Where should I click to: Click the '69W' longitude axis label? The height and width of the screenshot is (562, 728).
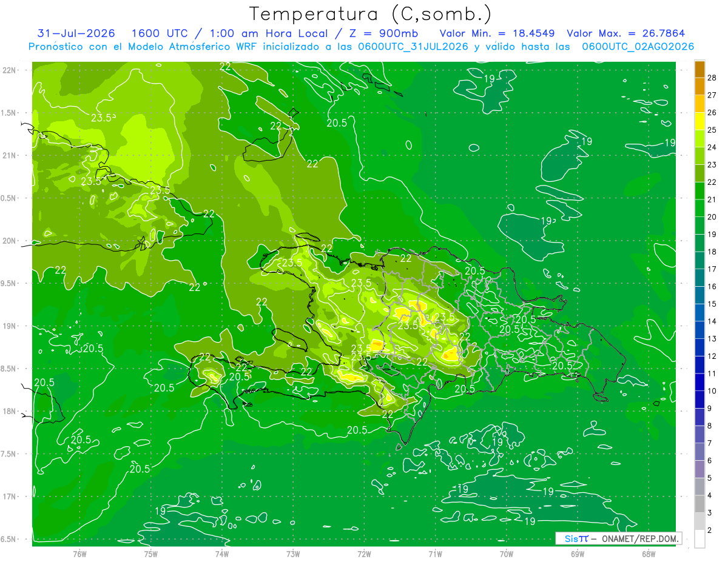pos(578,553)
